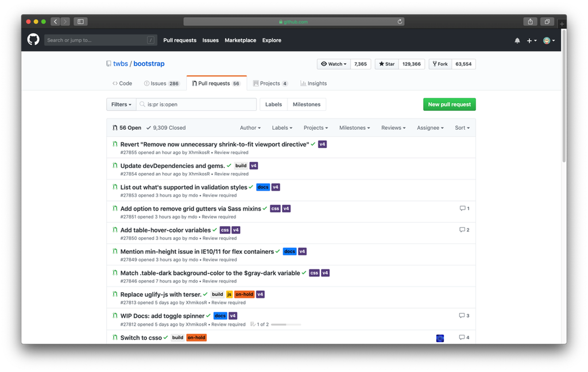
Task: Open Marketplace in top navigation
Action: tap(241, 40)
